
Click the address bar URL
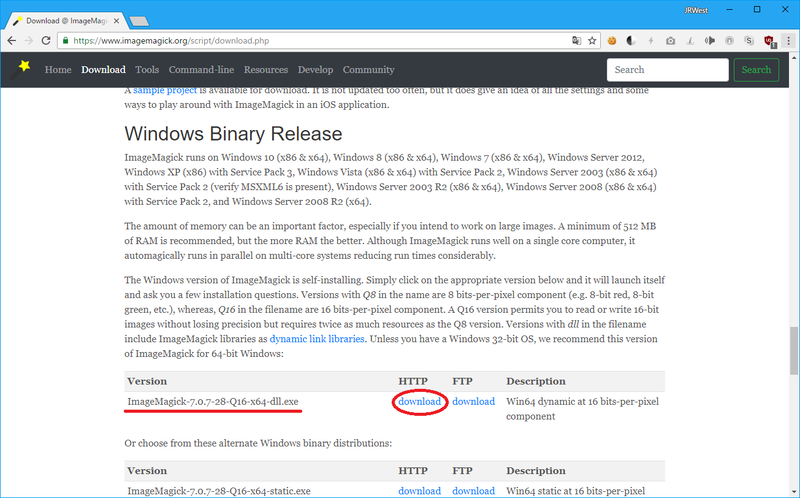coord(171,41)
